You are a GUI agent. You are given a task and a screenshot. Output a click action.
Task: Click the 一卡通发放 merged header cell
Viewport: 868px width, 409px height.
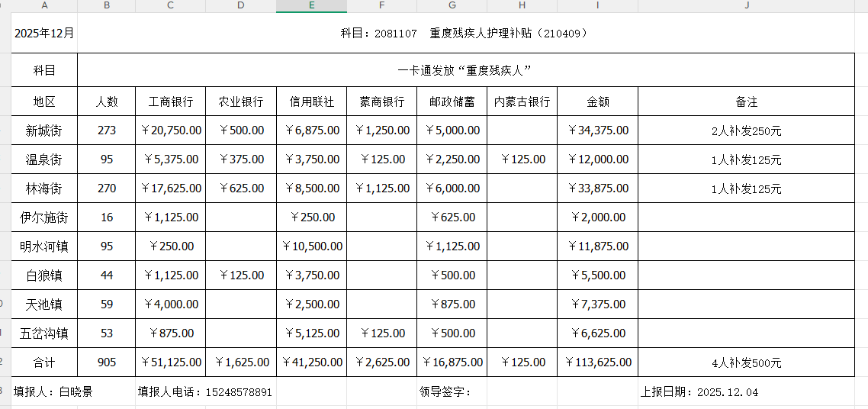465,70
